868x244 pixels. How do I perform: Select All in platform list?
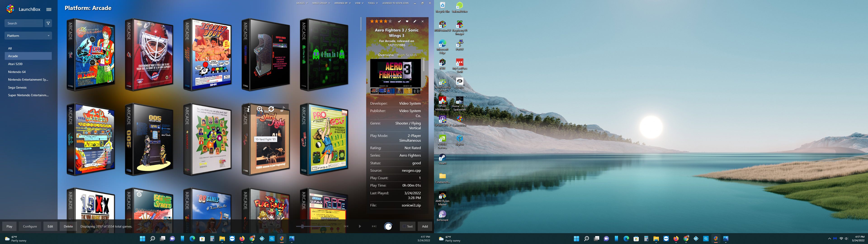[28, 49]
